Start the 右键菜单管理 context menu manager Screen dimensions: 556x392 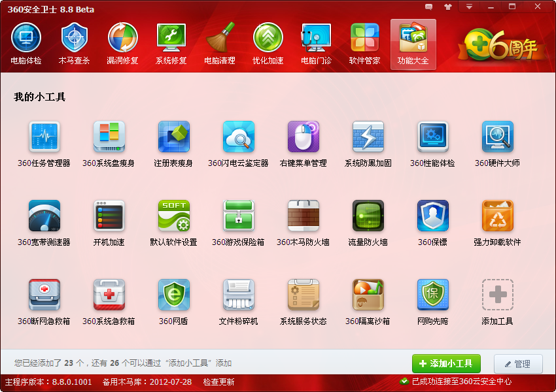pos(303,137)
